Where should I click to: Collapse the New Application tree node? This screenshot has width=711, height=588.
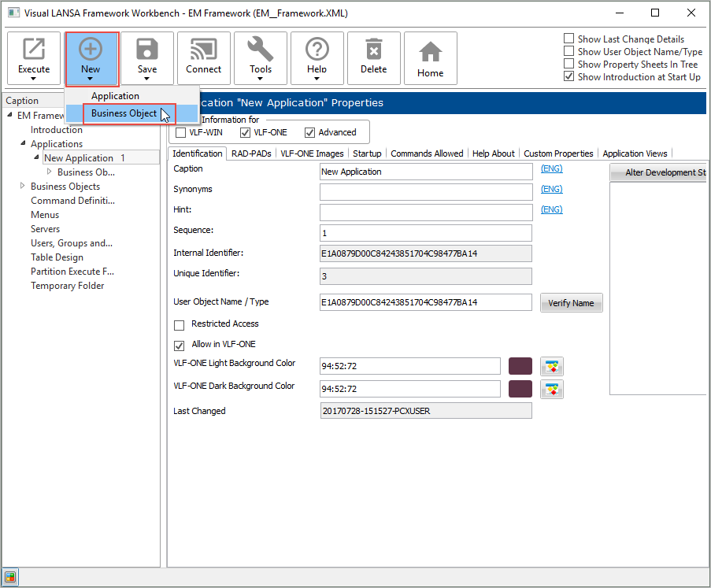tap(36, 158)
